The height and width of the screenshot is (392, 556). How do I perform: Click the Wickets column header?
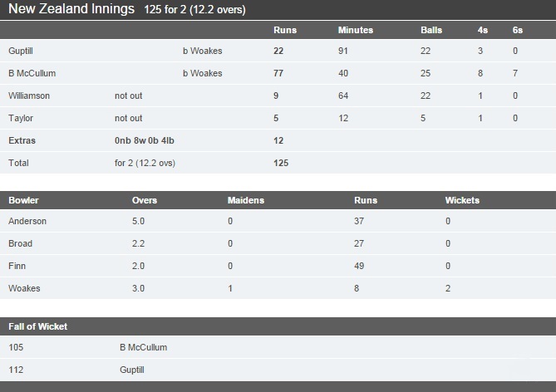click(462, 200)
